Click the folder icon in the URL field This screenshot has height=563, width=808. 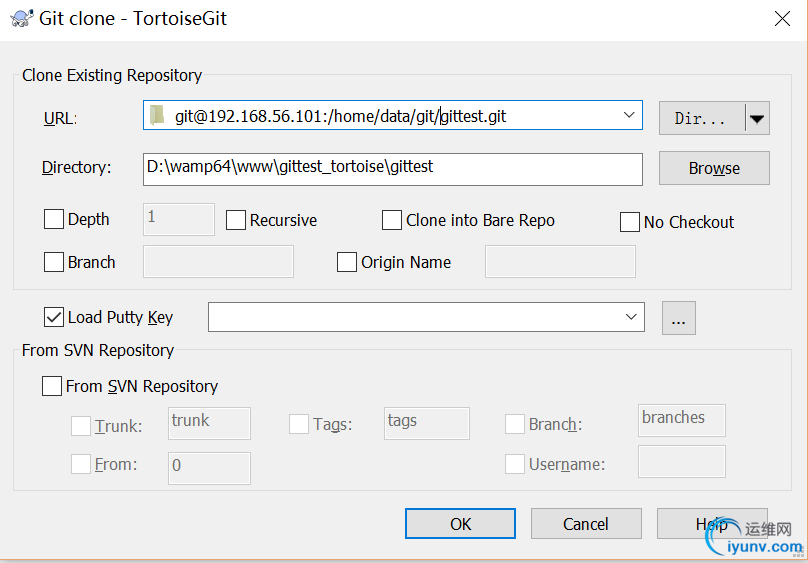[157, 115]
